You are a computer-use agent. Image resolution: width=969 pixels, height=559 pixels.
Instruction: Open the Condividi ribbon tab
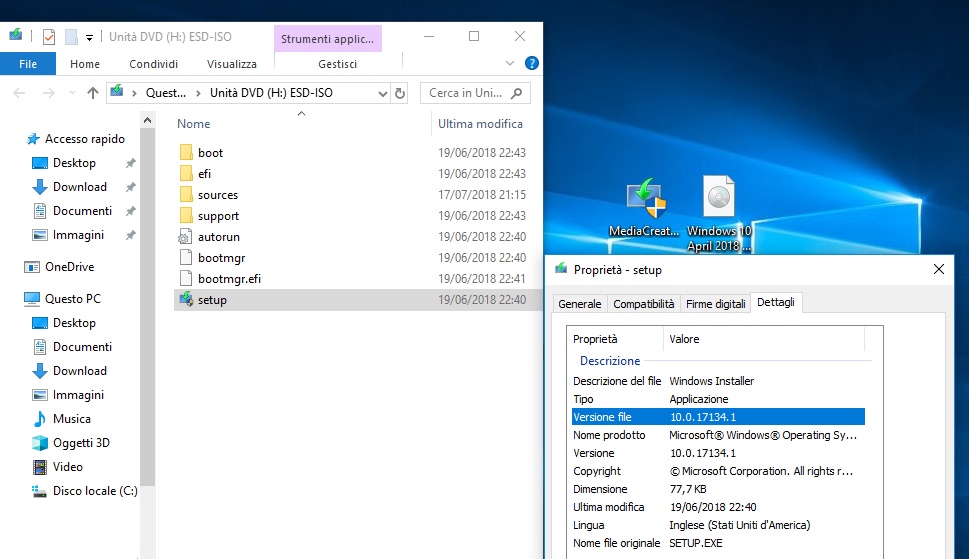coord(153,64)
